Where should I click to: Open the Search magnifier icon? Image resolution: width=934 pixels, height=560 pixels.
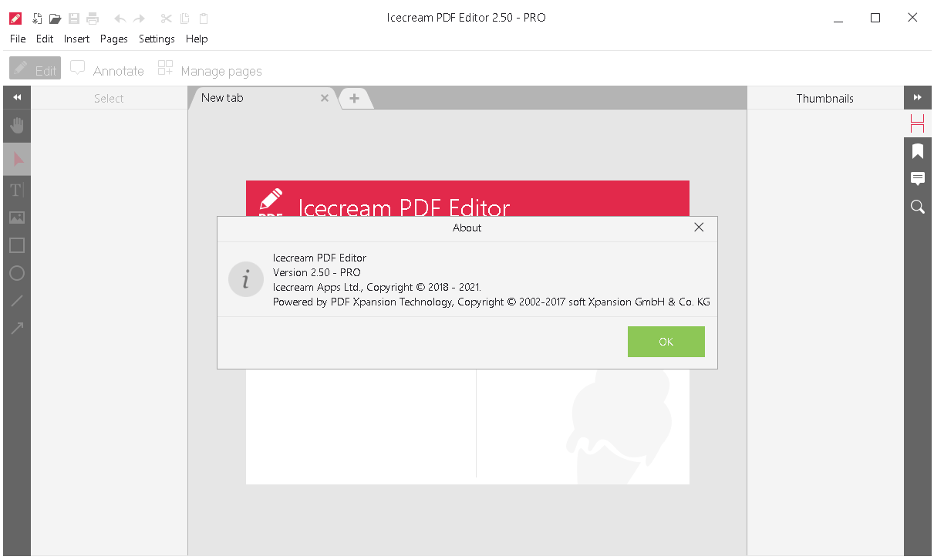point(918,207)
